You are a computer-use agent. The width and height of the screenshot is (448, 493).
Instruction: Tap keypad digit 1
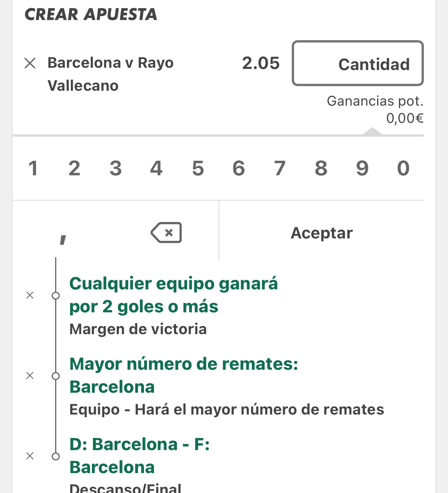point(33,168)
